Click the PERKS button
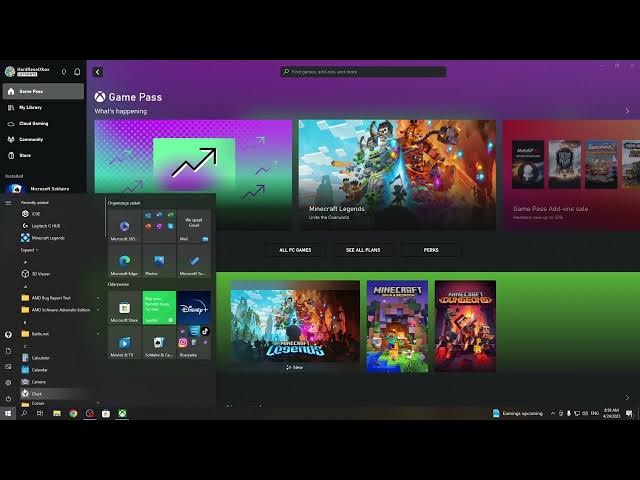The height and width of the screenshot is (480, 640). (x=431, y=250)
